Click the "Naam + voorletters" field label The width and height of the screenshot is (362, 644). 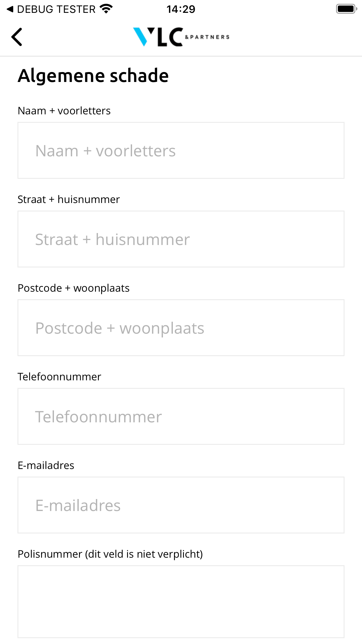point(64,111)
